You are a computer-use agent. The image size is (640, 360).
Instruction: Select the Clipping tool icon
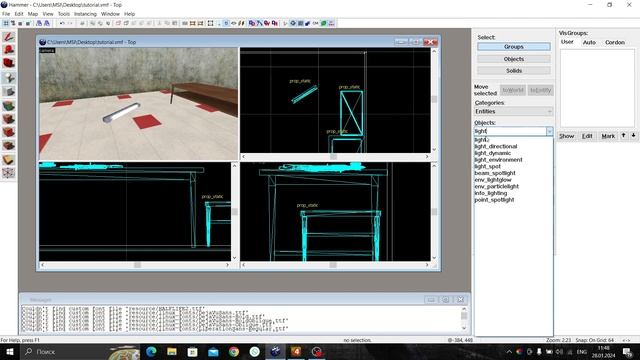(x=9, y=160)
